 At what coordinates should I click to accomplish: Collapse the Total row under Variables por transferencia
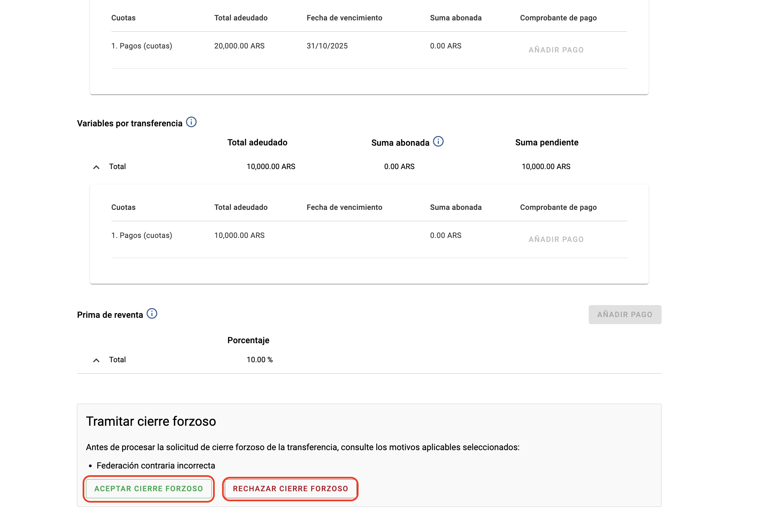click(96, 167)
